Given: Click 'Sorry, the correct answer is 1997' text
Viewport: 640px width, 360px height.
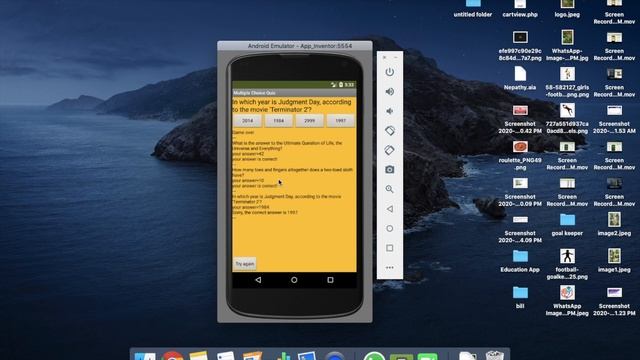Looking at the screenshot, I should coord(265,213).
